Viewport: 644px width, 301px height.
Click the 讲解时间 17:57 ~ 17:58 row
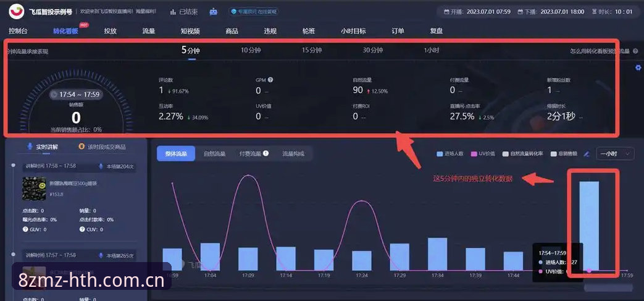(79, 255)
